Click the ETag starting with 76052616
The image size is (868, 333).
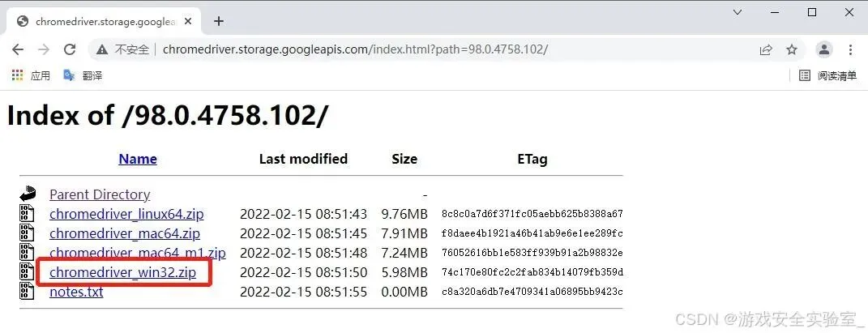pyautogui.click(x=532, y=254)
